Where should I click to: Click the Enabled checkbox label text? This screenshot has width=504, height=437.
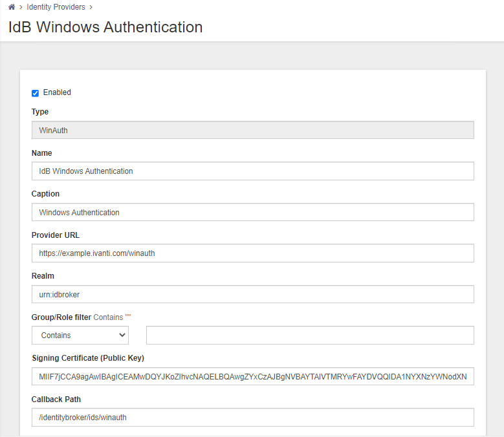[57, 92]
